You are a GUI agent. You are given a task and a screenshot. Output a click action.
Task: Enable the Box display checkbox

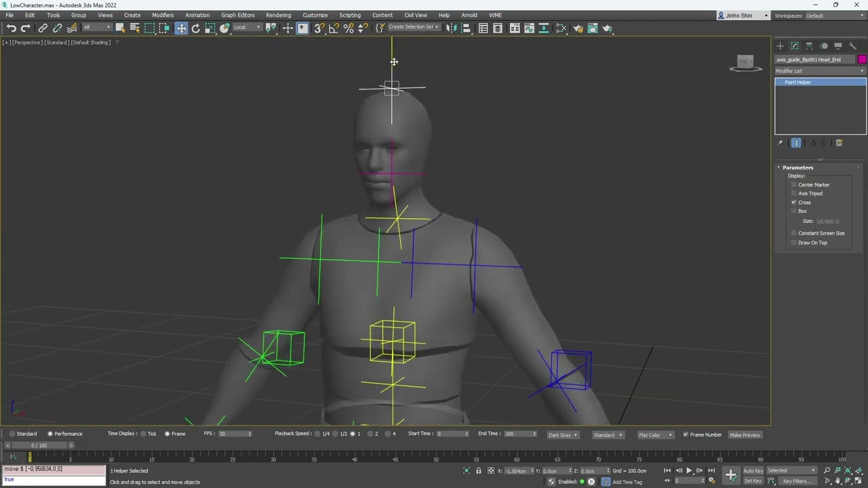tap(794, 211)
